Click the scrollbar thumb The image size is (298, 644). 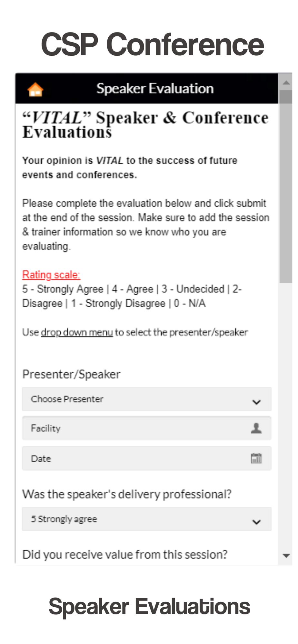(286, 187)
